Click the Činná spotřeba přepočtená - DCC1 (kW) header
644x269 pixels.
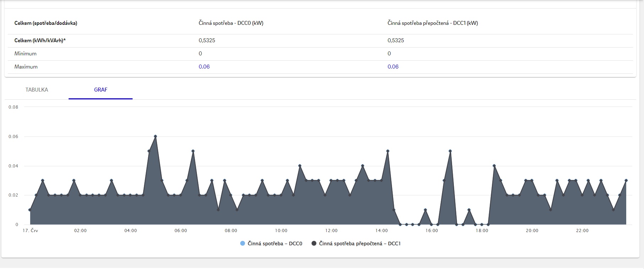click(x=433, y=23)
